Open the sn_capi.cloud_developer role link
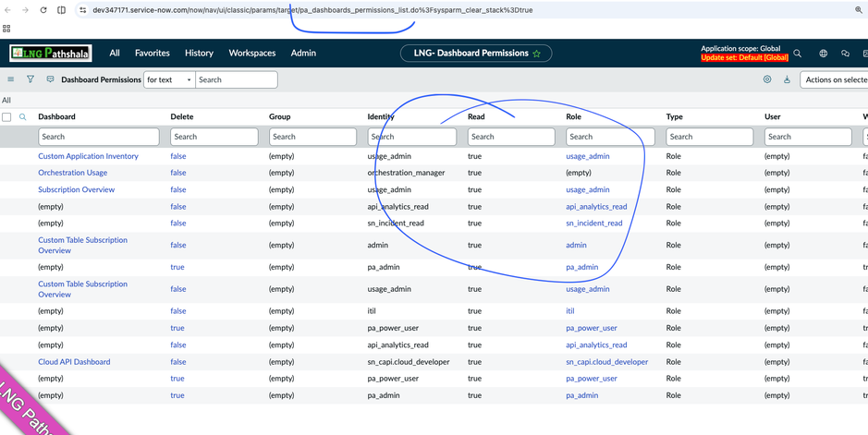Image resolution: width=868 pixels, height=435 pixels. [606, 362]
